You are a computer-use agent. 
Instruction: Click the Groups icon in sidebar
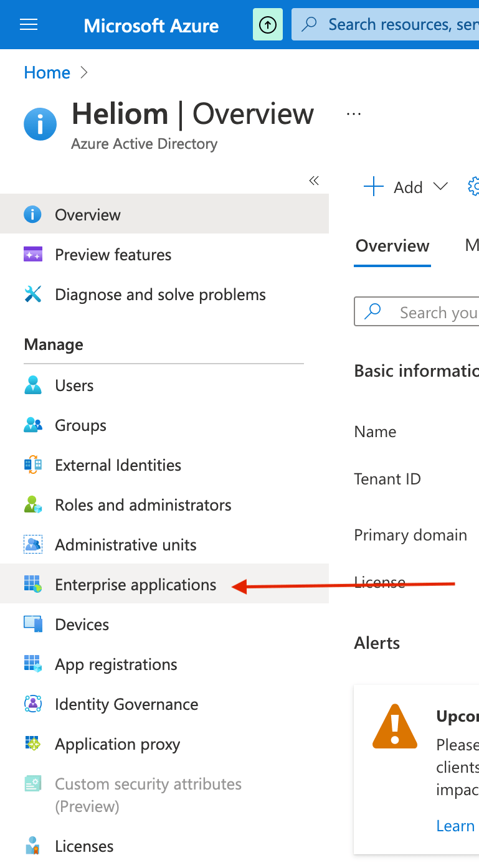pyautogui.click(x=32, y=425)
